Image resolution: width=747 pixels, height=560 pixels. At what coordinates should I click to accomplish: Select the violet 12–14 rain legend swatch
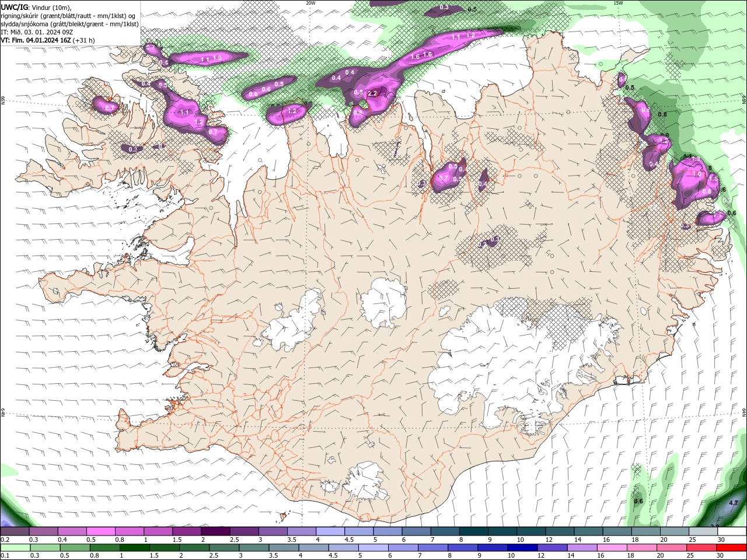[x=553, y=548]
